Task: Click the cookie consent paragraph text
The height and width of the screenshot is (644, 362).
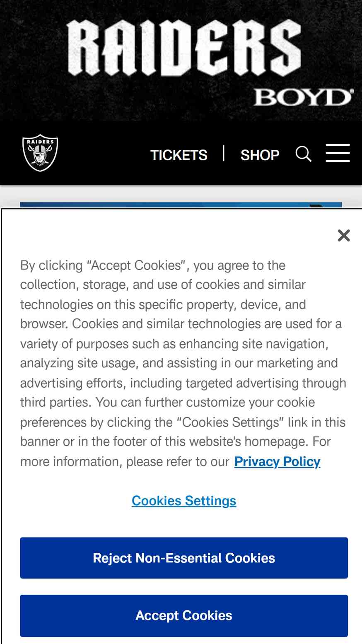Action: point(183,363)
